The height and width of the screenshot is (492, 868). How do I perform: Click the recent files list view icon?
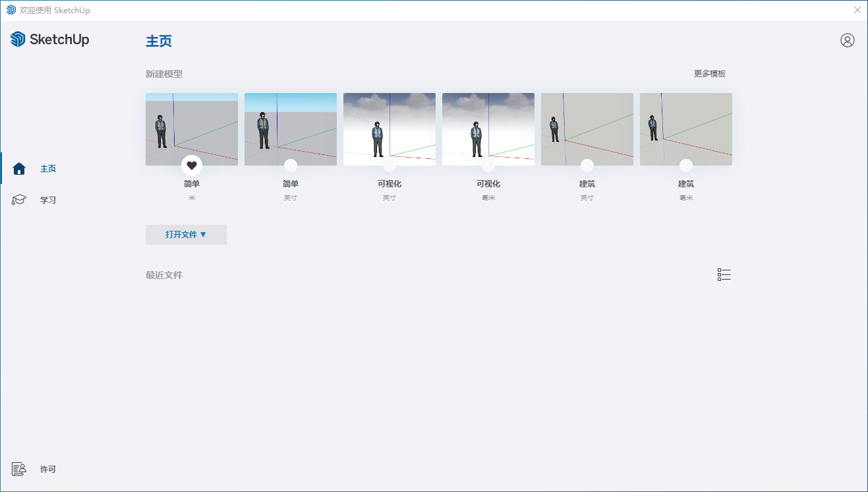pos(724,275)
